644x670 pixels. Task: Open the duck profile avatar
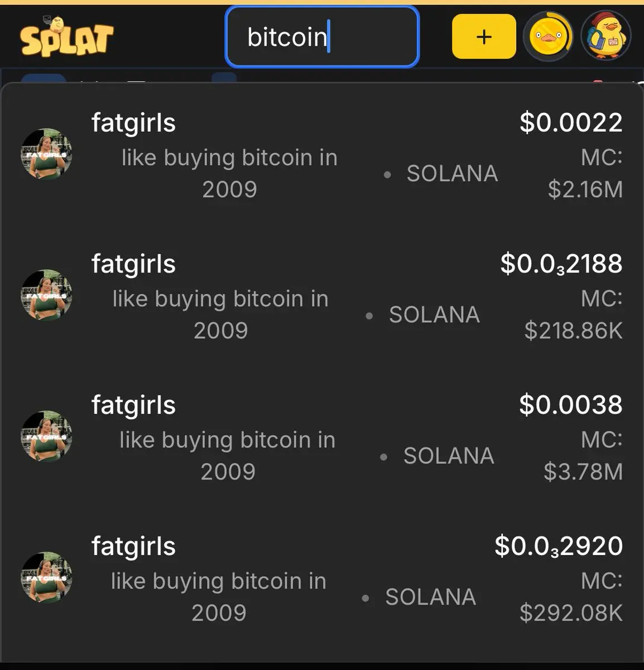[606, 37]
